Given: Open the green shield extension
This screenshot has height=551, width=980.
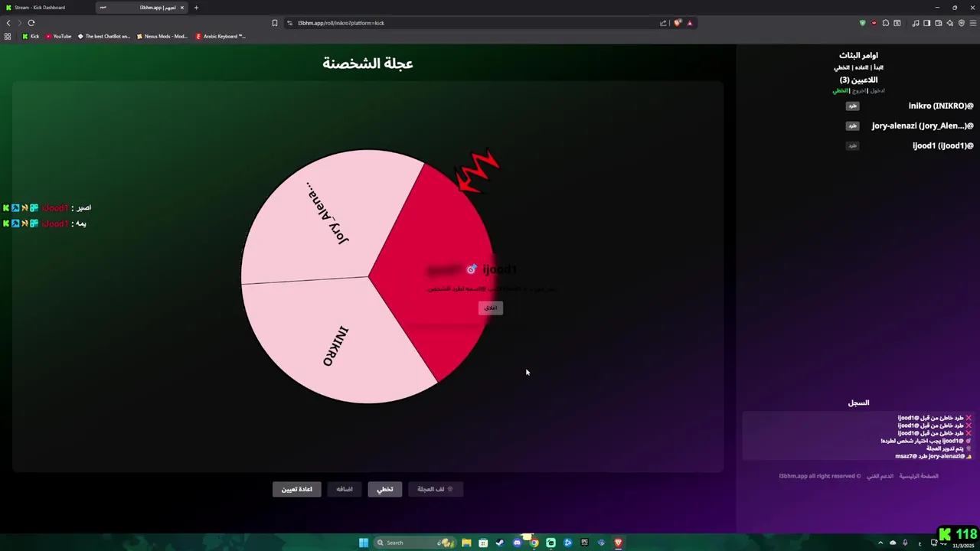Looking at the screenshot, I should [x=862, y=23].
